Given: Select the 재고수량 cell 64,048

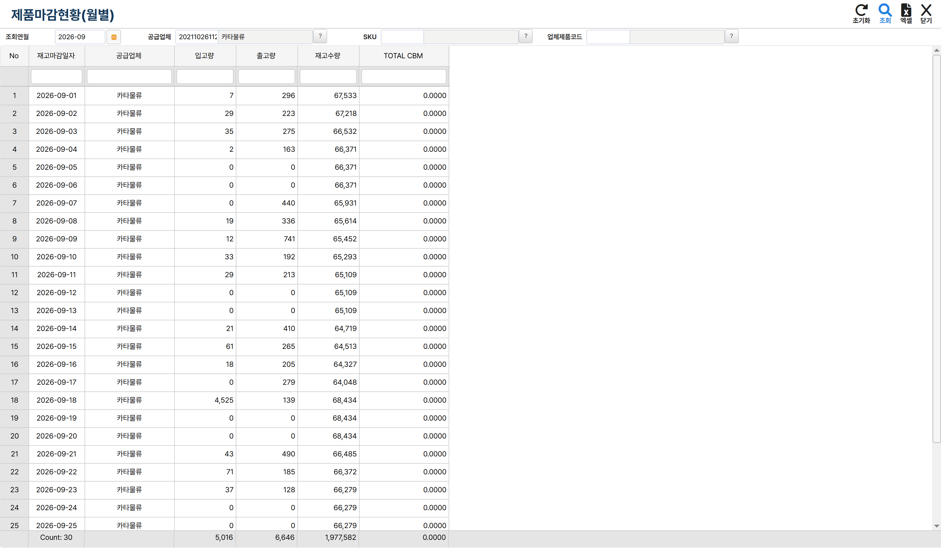Looking at the screenshot, I should coord(328,382).
